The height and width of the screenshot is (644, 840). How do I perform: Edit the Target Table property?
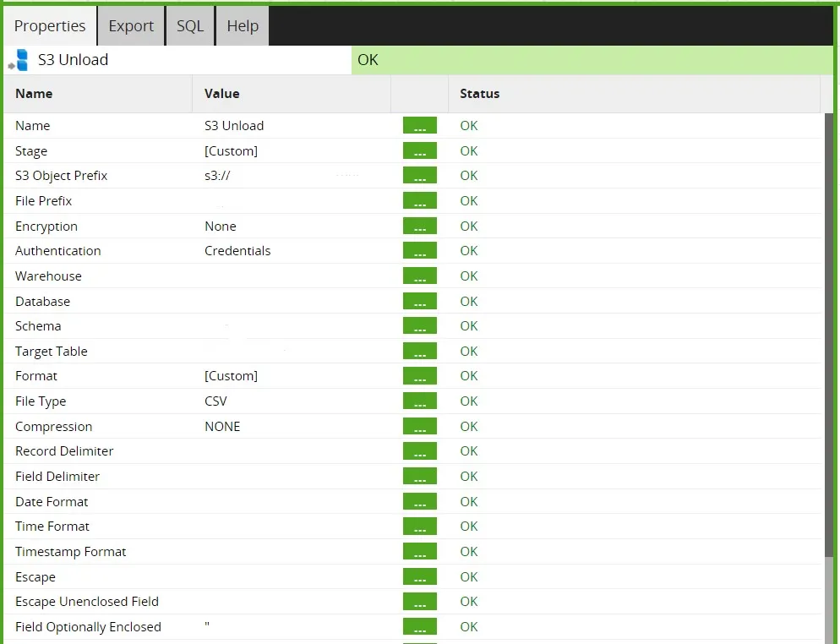pyautogui.click(x=419, y=351)
